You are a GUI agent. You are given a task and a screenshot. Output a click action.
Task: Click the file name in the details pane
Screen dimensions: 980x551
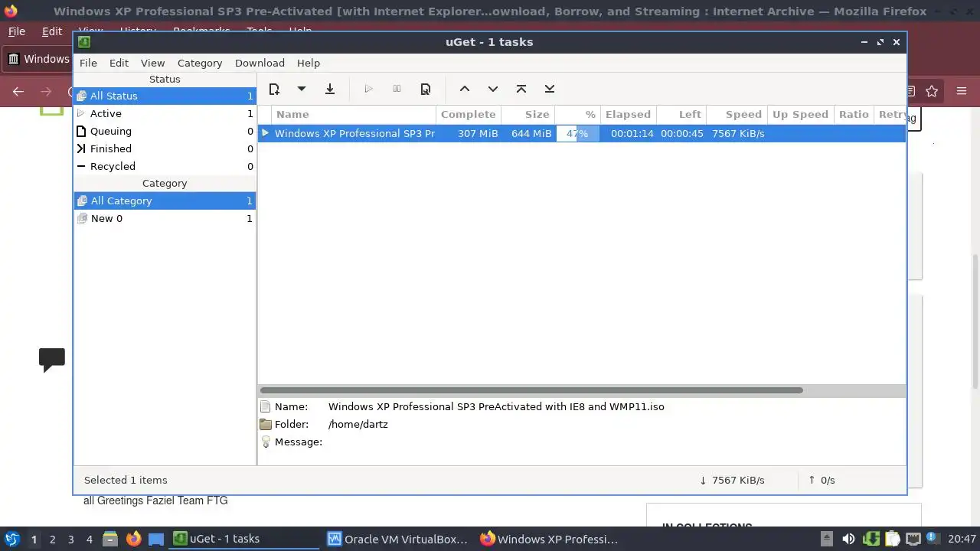point(496,406)
